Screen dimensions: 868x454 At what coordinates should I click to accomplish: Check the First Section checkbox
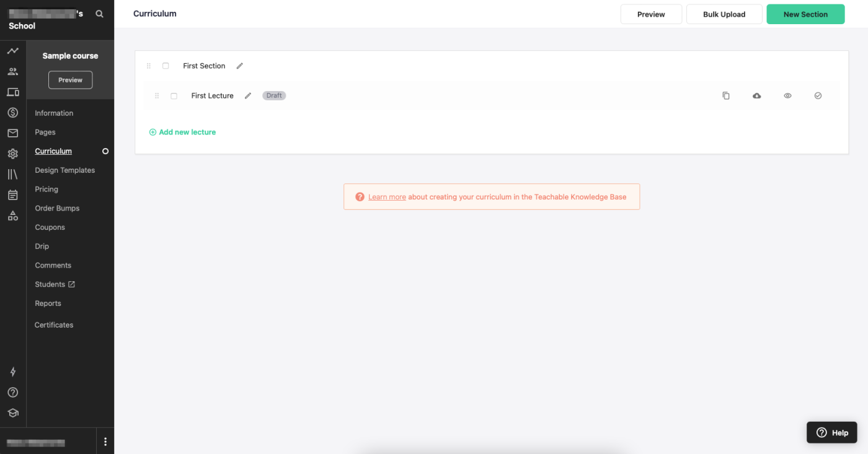coord(166,66)
